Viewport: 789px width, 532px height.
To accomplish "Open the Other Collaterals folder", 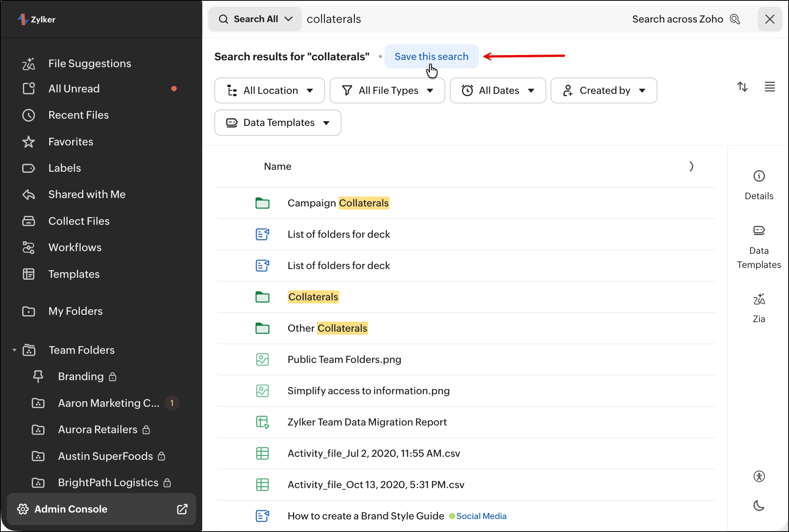I will coord(328,328).
